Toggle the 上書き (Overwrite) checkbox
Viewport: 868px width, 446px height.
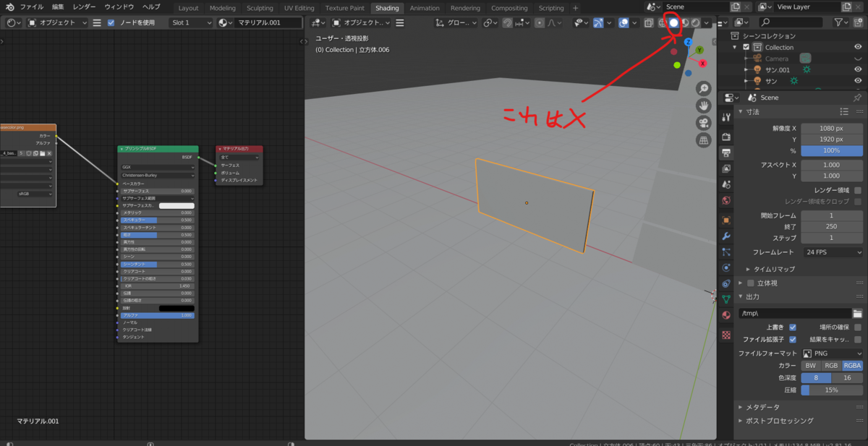click(x=793, y=327)
